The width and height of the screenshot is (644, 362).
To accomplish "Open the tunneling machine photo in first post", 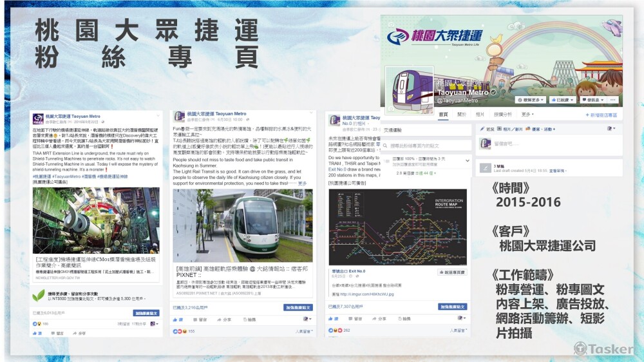I will [96, 221].
